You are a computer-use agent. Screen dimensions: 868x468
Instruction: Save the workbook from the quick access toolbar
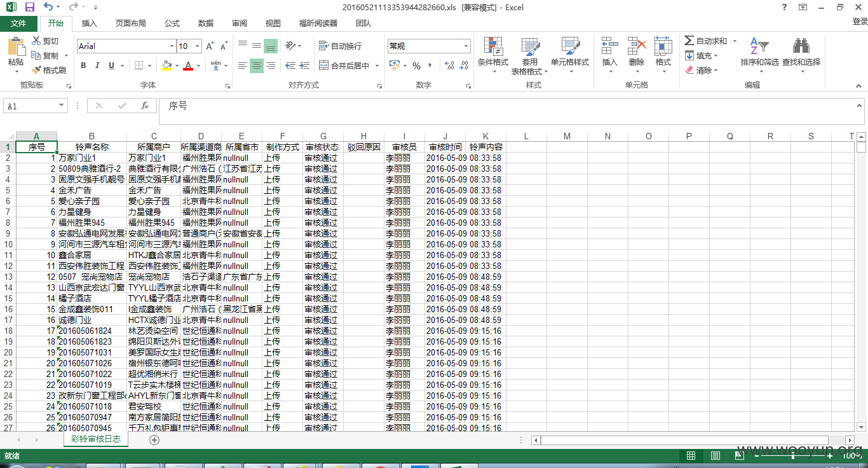click(x=29, y=7)
